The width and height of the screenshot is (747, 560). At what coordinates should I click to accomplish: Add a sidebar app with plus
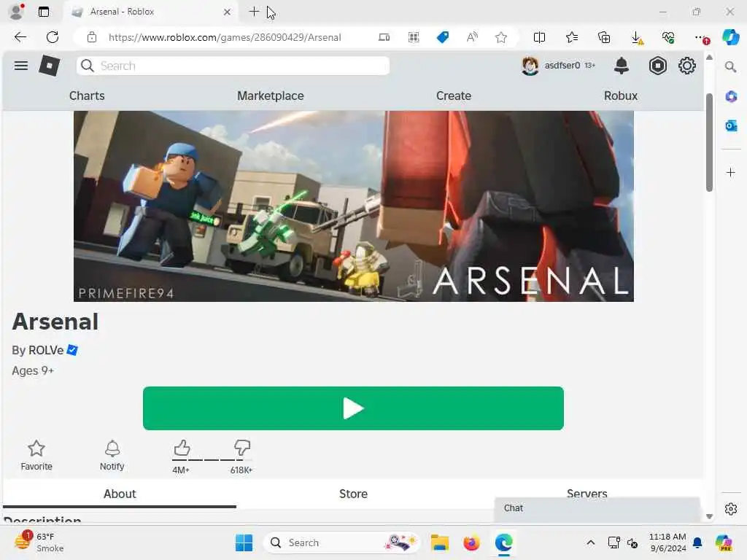click(x=731, y=172)
